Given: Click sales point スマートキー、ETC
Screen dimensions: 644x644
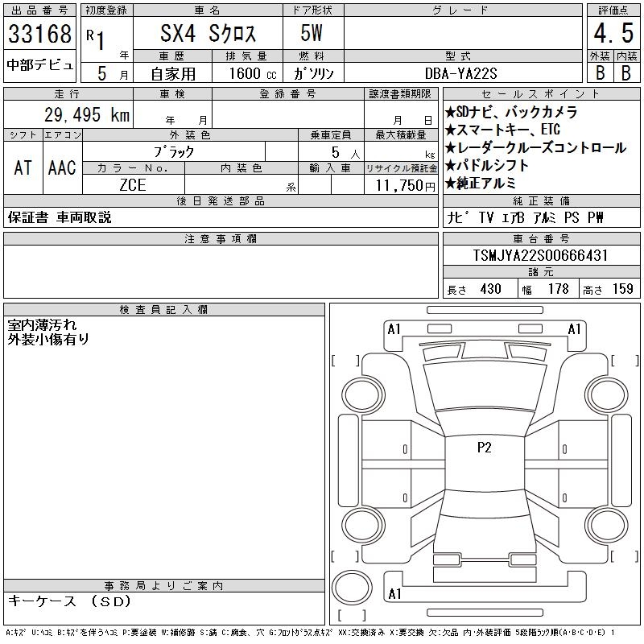Looking at the screenshot, I should pos(502,130).
